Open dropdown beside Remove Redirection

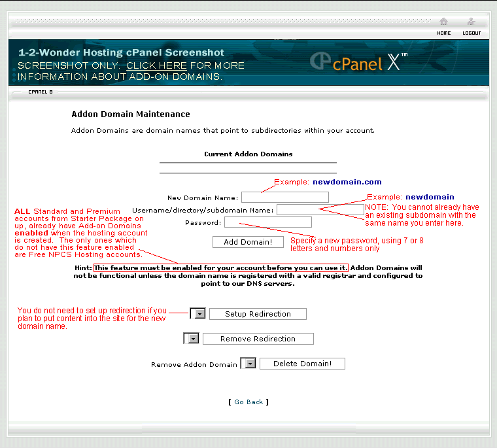point(191,338)
